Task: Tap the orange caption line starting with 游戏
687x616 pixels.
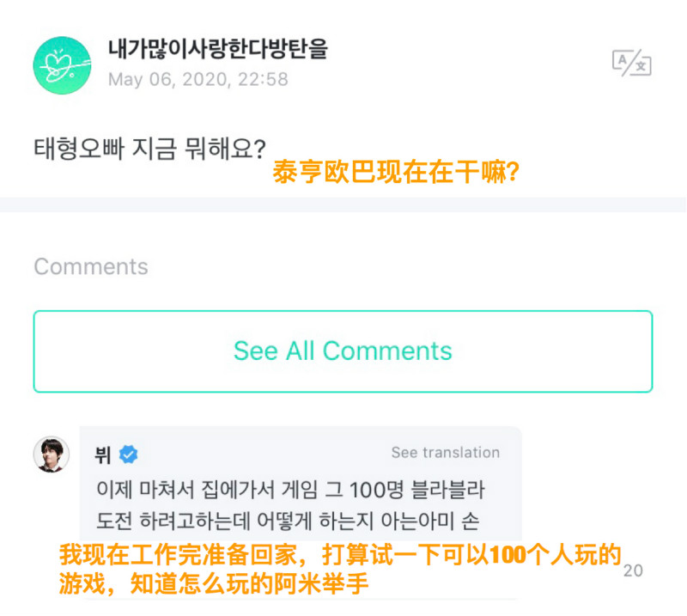Action: [x=213, y=585]
